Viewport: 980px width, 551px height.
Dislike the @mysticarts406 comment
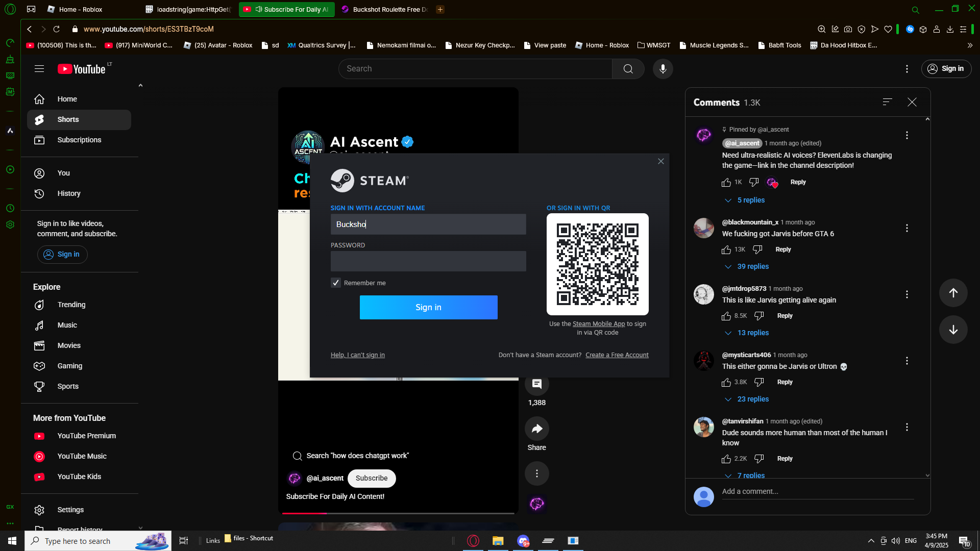[759, 382]
